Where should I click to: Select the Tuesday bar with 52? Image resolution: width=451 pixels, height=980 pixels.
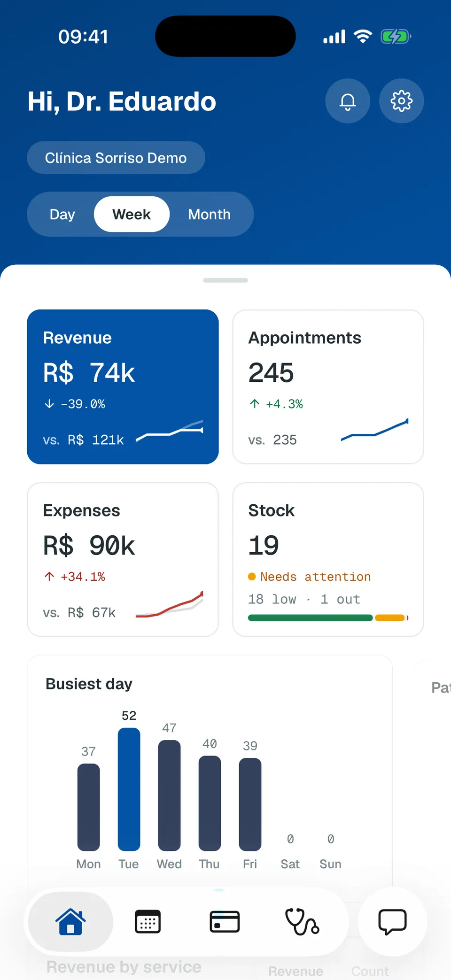[x=129, y=789]
